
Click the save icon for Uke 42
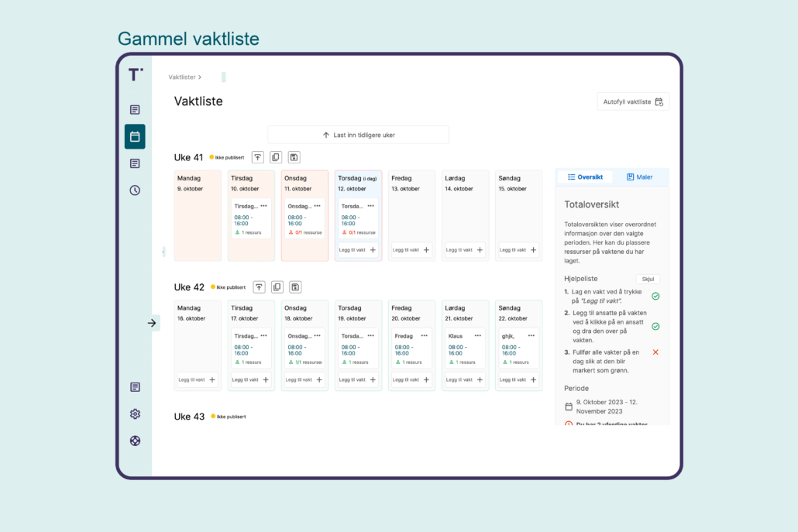pos(295,287)
